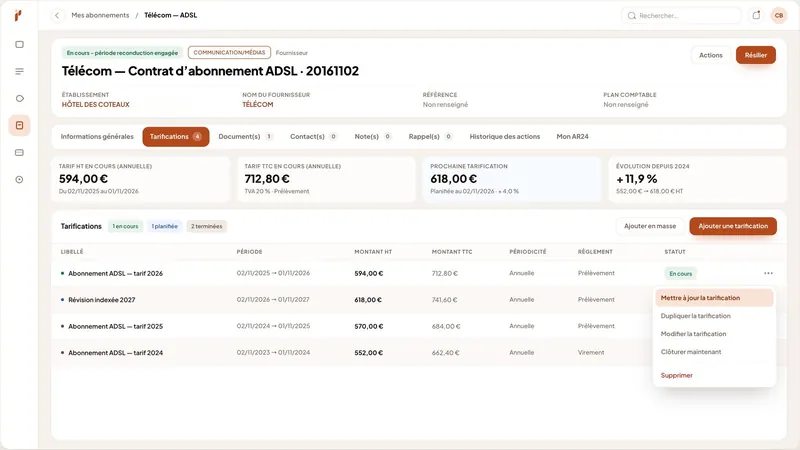
Task: Open Historique des actions tab
Action: (x=505, y=137)
